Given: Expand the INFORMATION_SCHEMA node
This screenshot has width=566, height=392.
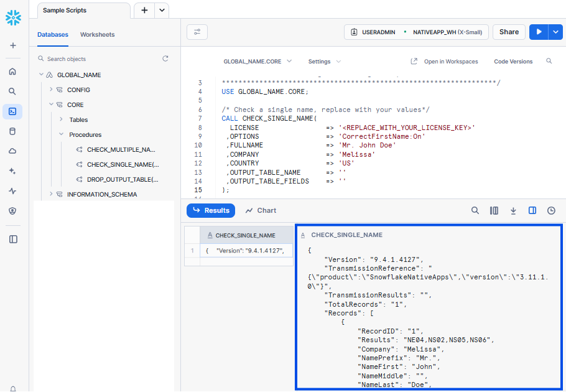Looking at the screenshot, I should click(51, 194).
